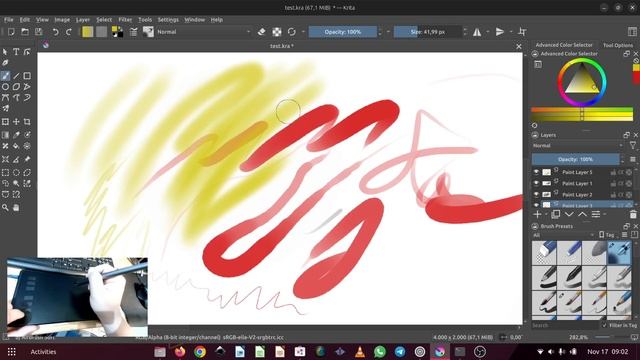This screenshot has width=640, height=360.
Task: Select the Contiguous Selection magic wand tool
Action: [x=16, y=184]
